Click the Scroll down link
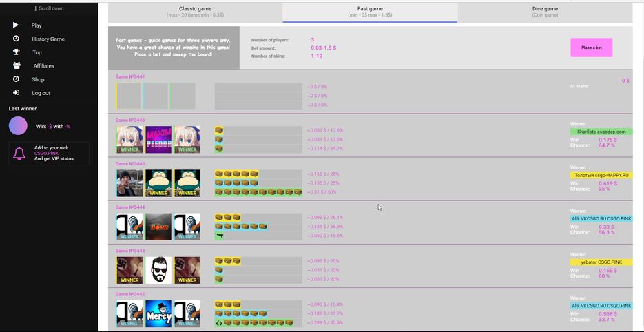 click(x=49, y=8)
